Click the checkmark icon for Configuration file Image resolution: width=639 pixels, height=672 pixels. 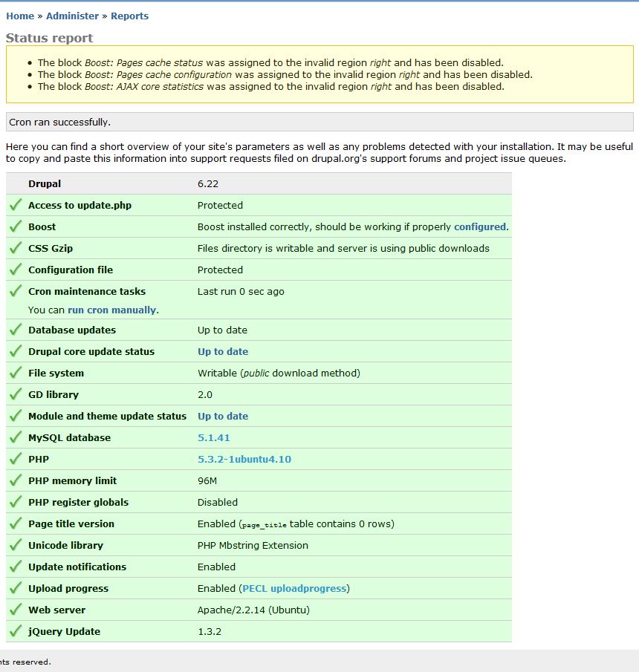tap(16, 270)
